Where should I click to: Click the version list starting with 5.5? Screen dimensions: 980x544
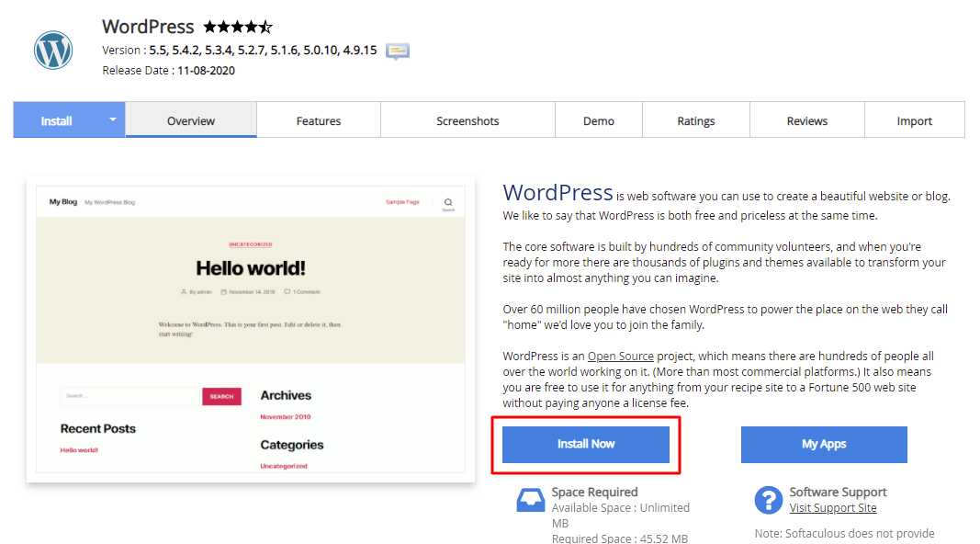coord(263,50)
